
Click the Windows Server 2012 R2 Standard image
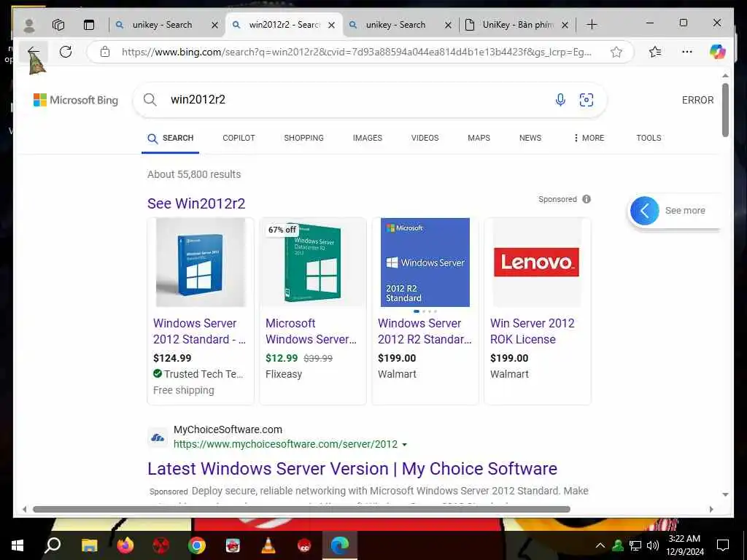[x=425, y=262]
